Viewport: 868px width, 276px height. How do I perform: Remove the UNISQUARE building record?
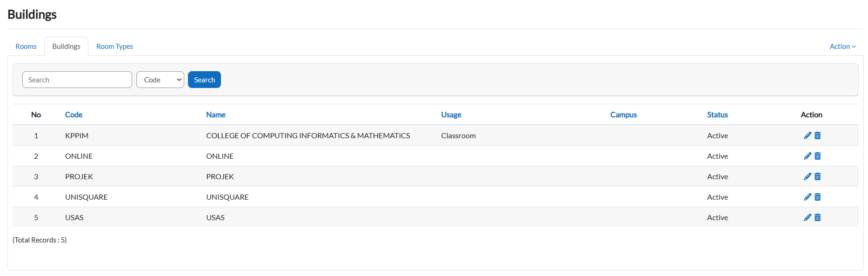(x=817, y=197)
